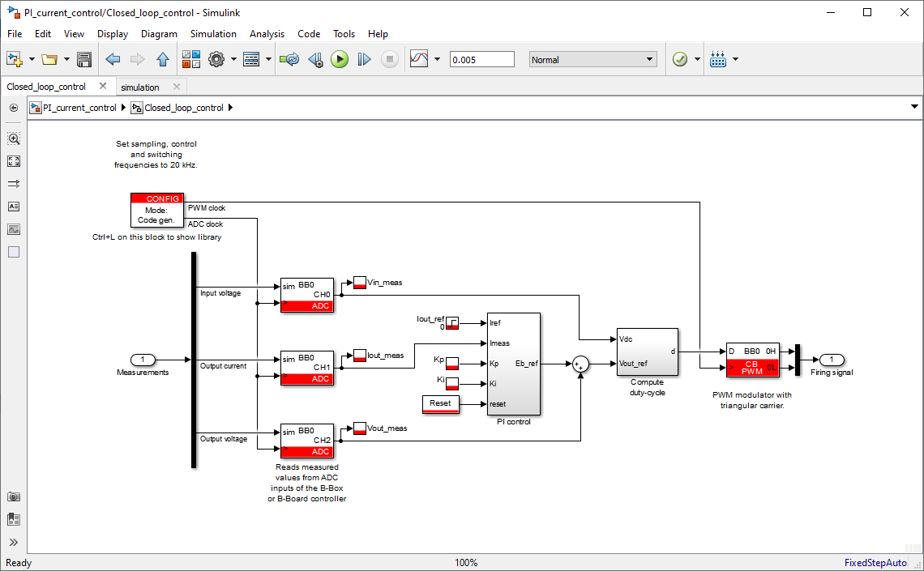This screenshot has width=924, height=571.
Task: Click the Save model icon
Action: click(x=84, y=59)
